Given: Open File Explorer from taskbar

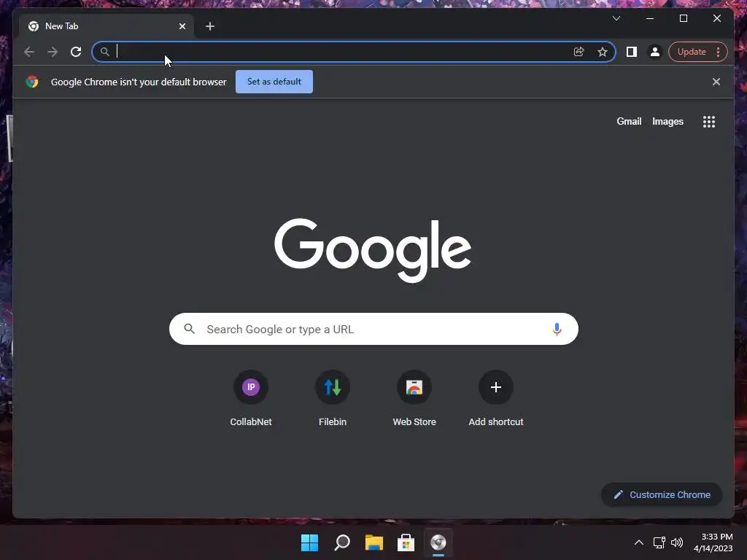Looking at the screenshot, I should (x=374, y=542).
